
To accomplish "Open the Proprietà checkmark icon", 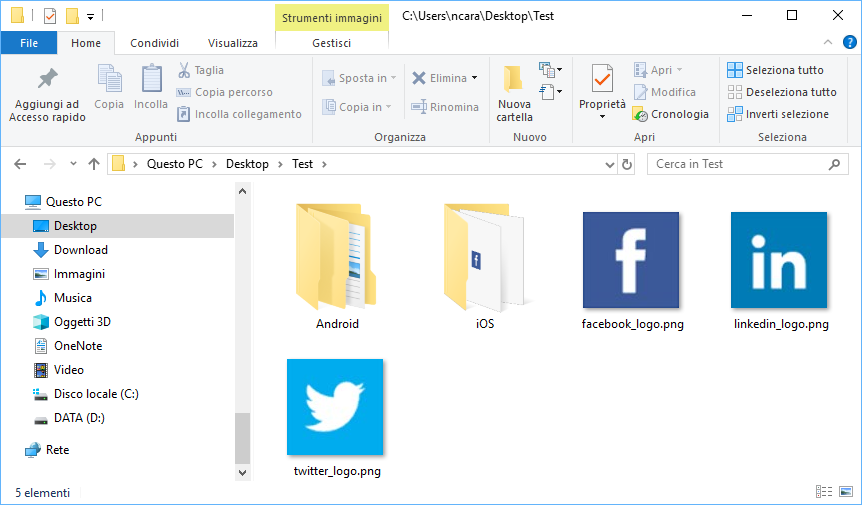I will 603,80.
